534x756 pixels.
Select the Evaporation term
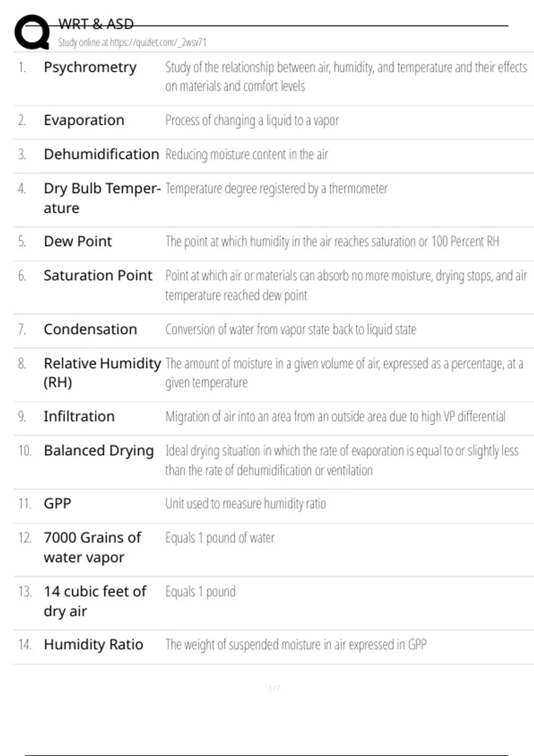click(x=84, y=120)
